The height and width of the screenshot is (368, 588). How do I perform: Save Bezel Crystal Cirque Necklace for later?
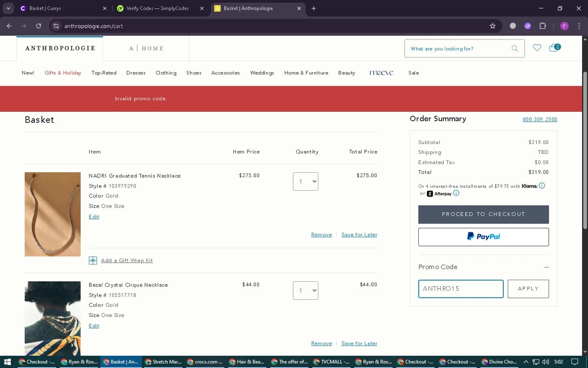point(359,343)
